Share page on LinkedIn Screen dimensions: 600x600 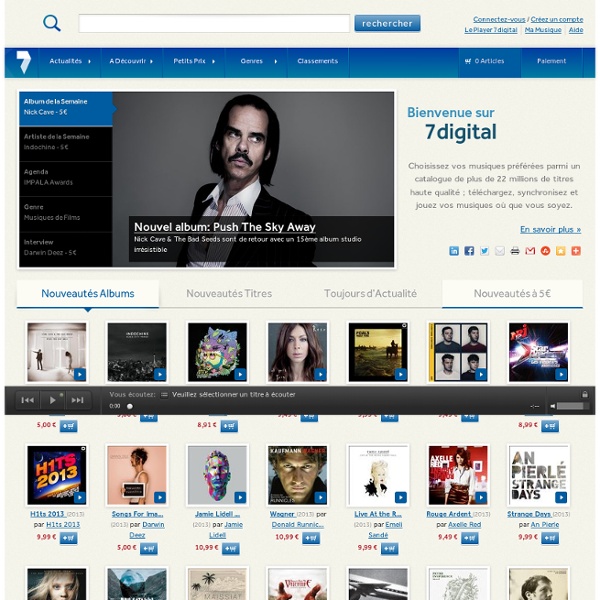click(x=454, y=251)
